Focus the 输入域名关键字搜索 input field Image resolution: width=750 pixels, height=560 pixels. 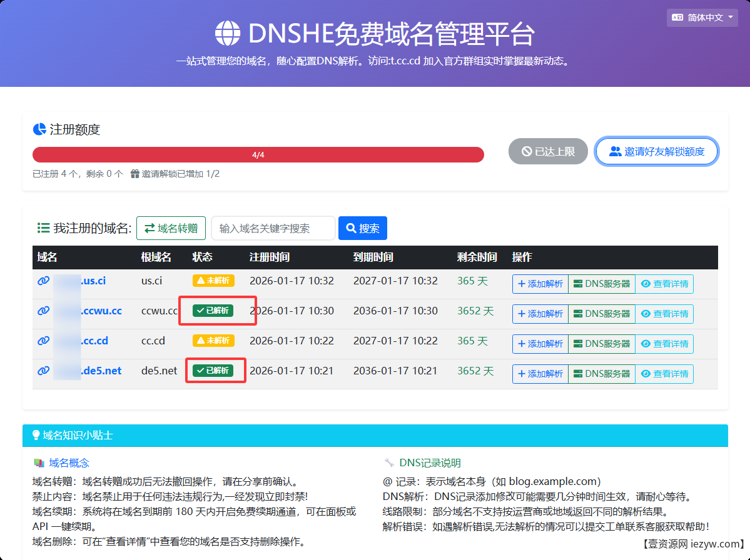click(x=273, y=228)
